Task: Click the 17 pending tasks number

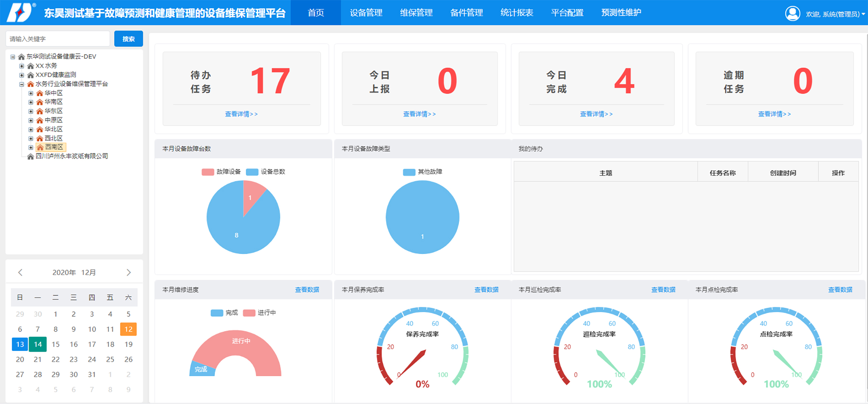Action: point(270,81)
